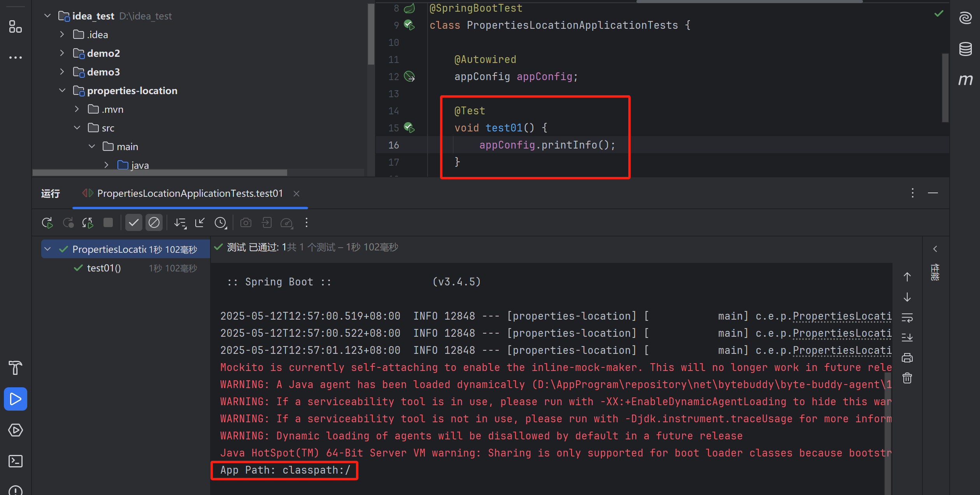Toggle show passed tests checkmark button
Image resolution: width=980 pixels, height=495 pixels.
(x=133, y=223)
